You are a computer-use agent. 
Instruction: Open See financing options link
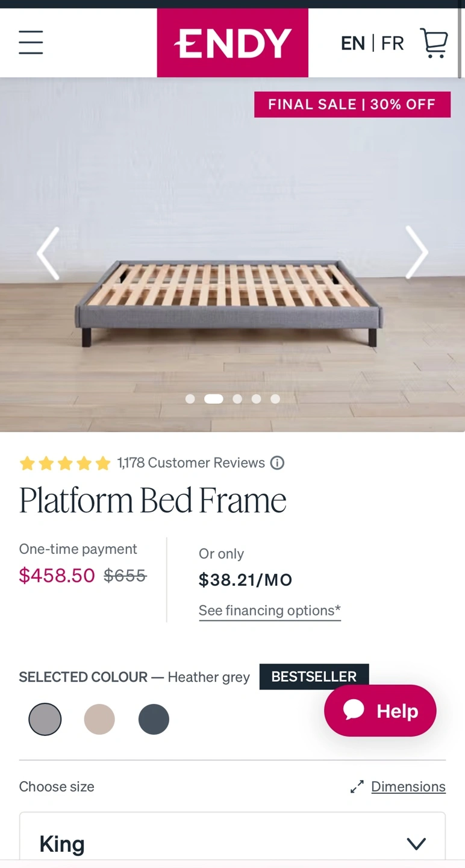pyautogui.click(x=269, y=611)
